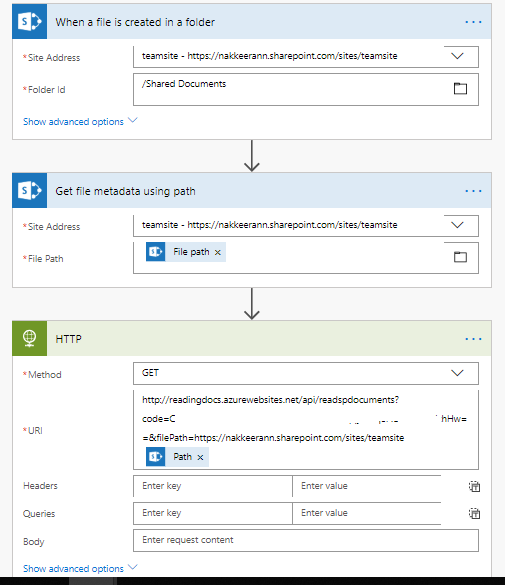
Task: Click the Body label
Action: point(34,541)
